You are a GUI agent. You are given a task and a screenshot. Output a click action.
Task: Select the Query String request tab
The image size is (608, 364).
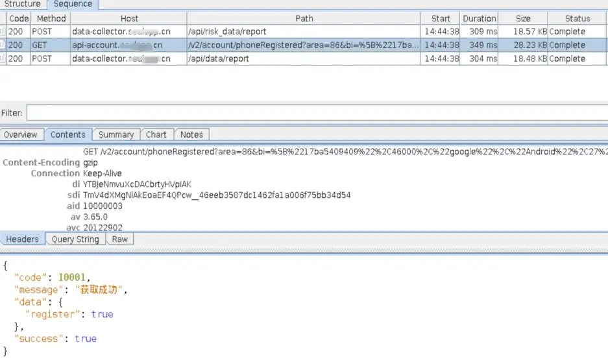point(75,239)
